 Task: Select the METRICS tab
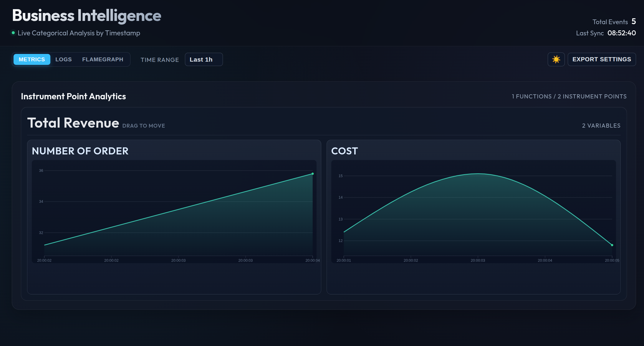point(32,59)
